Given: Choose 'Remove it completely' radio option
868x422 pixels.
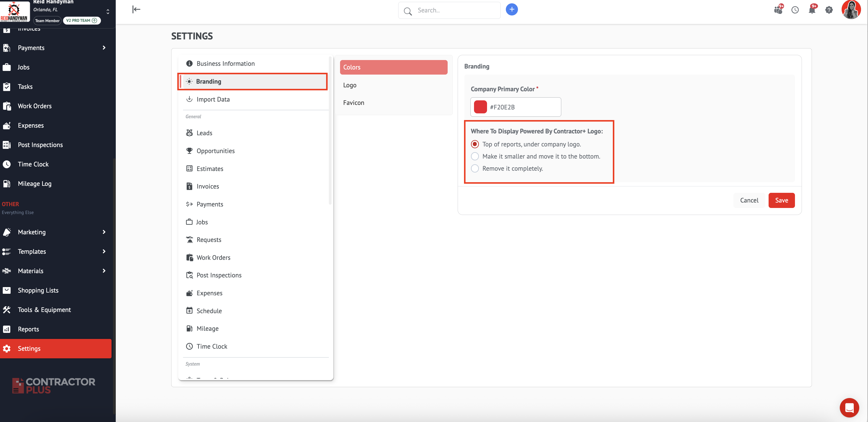Looking at the screenshot, I should [475, 169].
